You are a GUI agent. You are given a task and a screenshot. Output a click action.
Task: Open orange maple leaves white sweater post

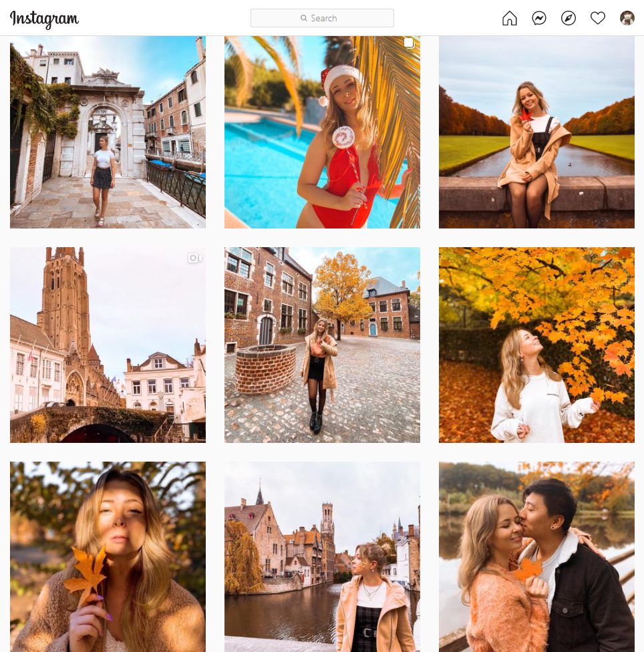(x=536, y=345)
